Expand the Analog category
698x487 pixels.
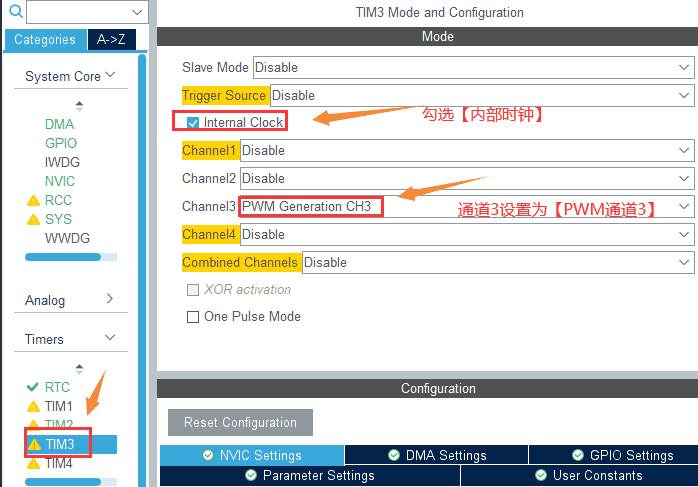pyautogui.click(x=110, y=299)
